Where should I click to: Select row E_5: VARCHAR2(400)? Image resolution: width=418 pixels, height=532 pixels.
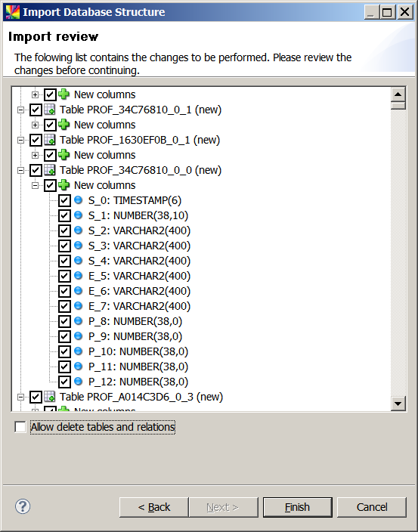point(139,276)
